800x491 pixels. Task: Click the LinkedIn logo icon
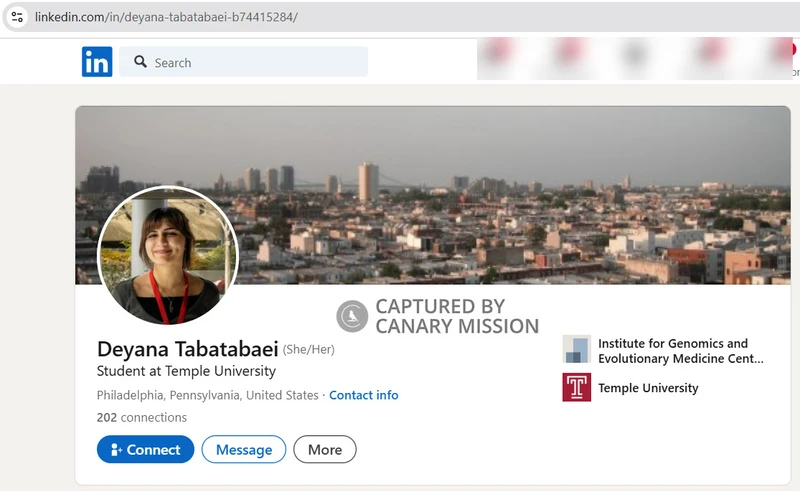pos(97,62)
